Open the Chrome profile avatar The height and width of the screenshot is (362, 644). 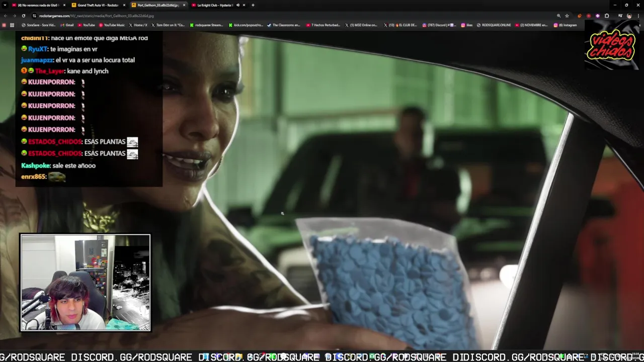[629, 16]
